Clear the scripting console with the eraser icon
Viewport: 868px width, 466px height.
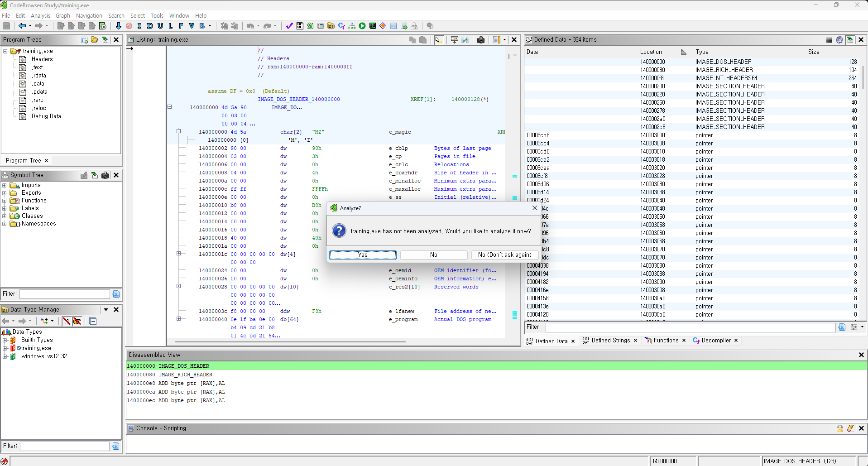(x=850, y=428)
